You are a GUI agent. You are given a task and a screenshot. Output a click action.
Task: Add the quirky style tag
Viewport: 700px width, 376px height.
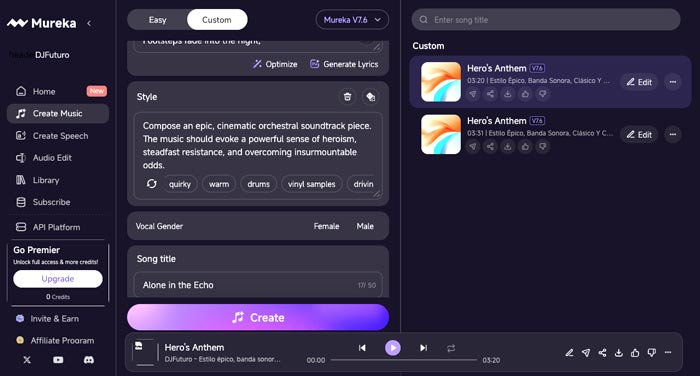click(179, 184)
